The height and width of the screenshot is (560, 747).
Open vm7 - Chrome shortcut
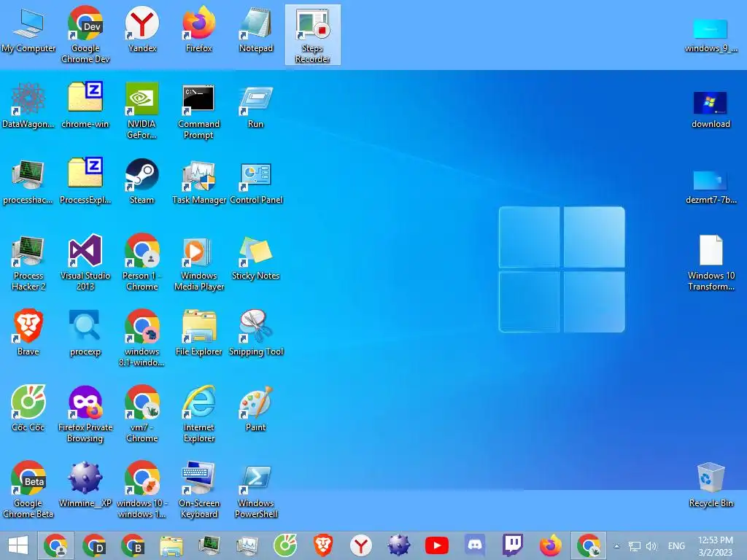click(x=142, y=414)
